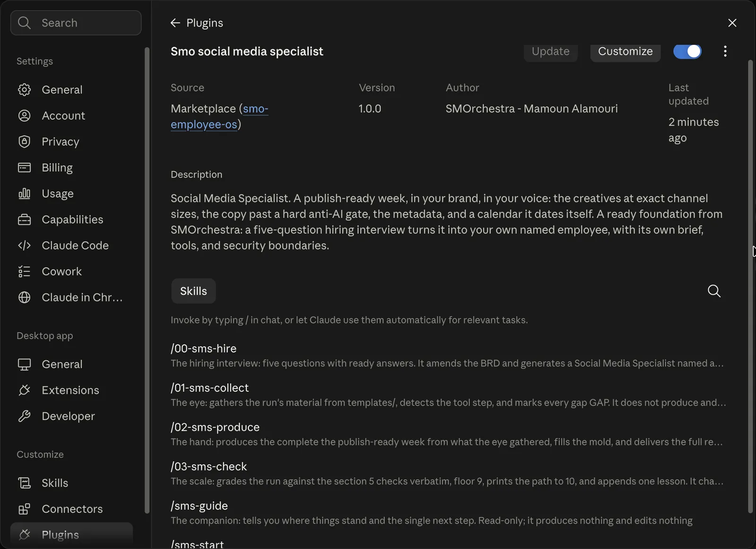Click the Capabilities briefcase icon
Image resolution: width=756 pixels, height=549 pixels.
click(x=25, y=220)
